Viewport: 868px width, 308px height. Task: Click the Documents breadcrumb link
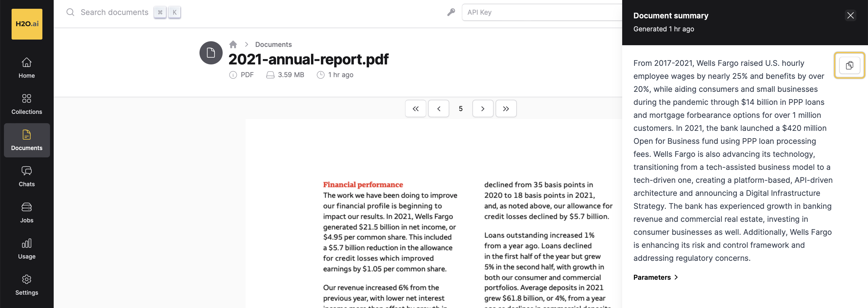pos(273,44)
